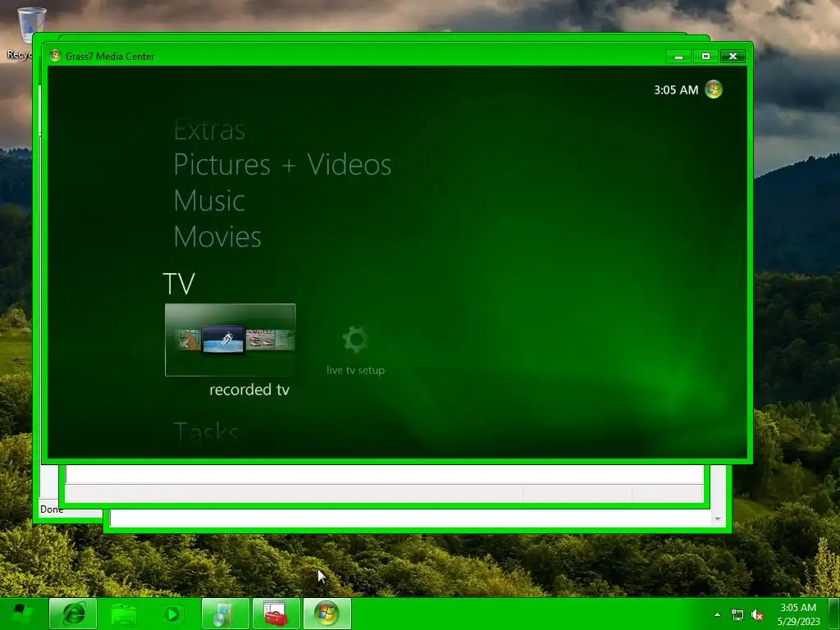This screenshot has width=840, height=630.
Task: Go to the Music category
Action: (x=209, y=201)
